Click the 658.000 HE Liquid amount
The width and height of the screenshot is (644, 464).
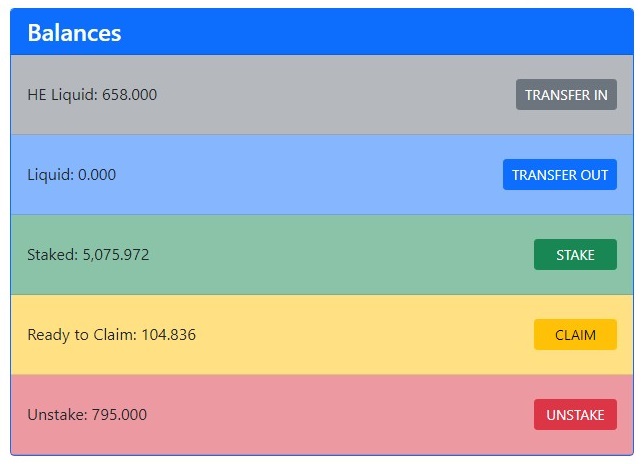129,95
